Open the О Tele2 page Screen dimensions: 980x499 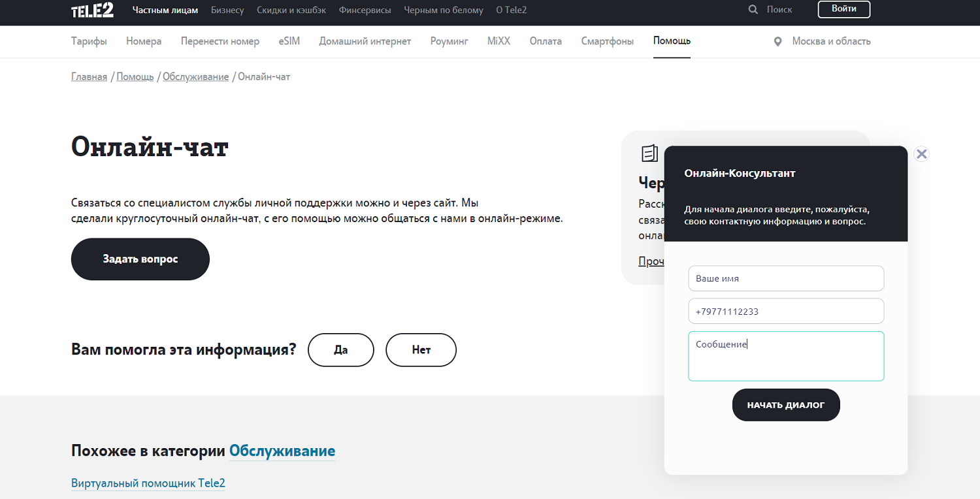(512, 10)
